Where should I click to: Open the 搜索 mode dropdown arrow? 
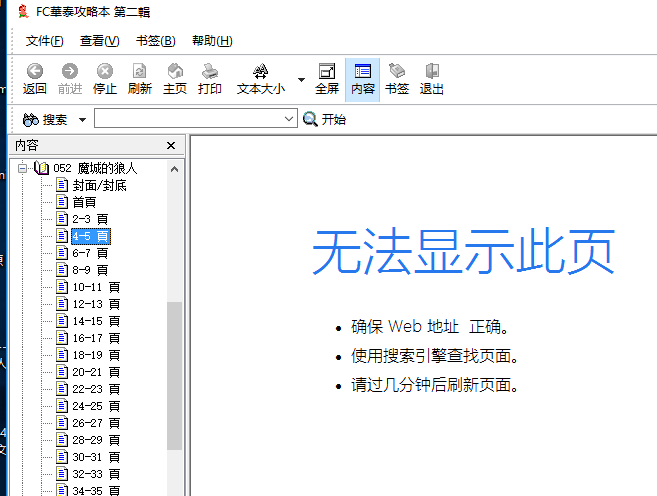[x=81, y=120]
